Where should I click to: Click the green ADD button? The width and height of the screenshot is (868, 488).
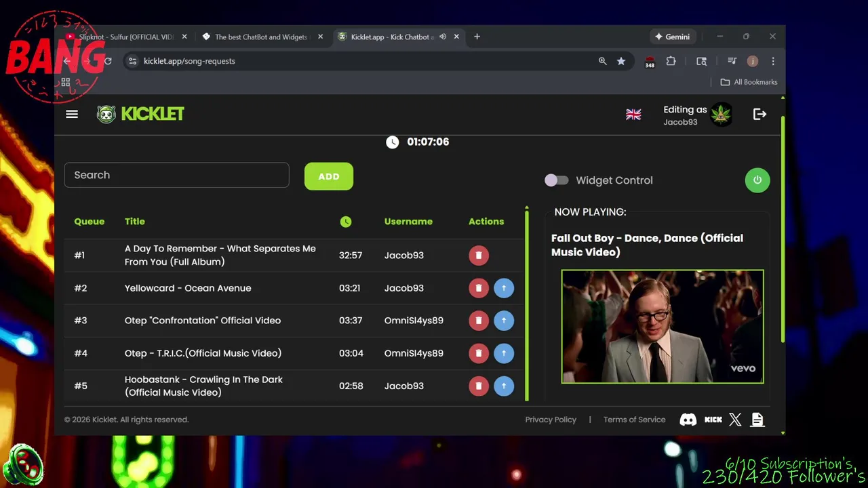pyautogui.click(x=329, y=176)
